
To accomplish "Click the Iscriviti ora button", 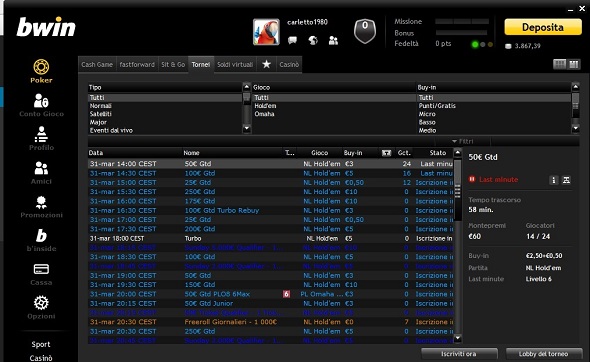I will click(459, 354).
